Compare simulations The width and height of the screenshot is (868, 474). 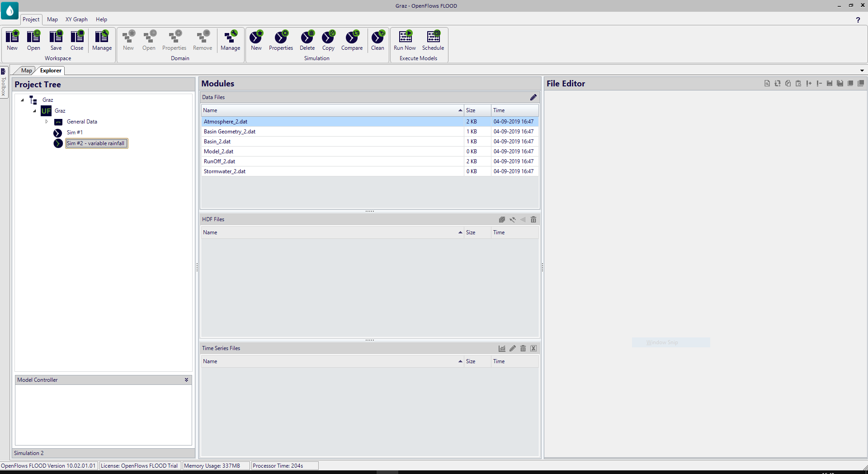pyautogui.click(x=352, y=40)
